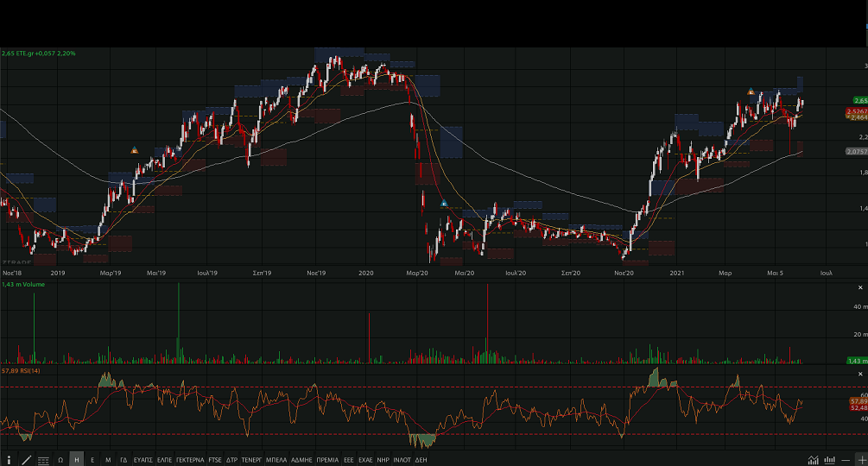
Task: Close the RSI(14) indicator panel
Action: [x=860, y=372]
